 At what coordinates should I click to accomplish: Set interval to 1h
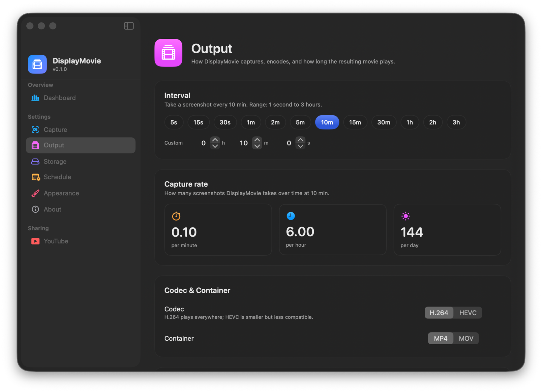tap(410, 122)
